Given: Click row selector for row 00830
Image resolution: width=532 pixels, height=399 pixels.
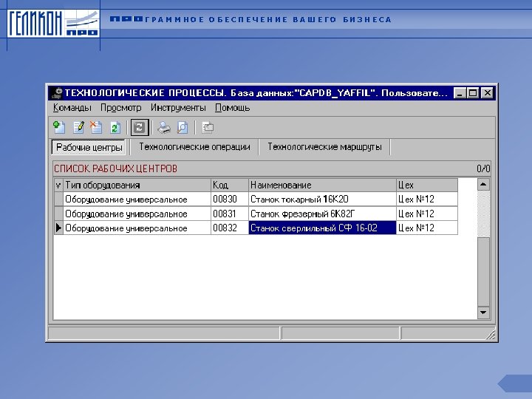Looking at the screenshot, I should point(58,199).
